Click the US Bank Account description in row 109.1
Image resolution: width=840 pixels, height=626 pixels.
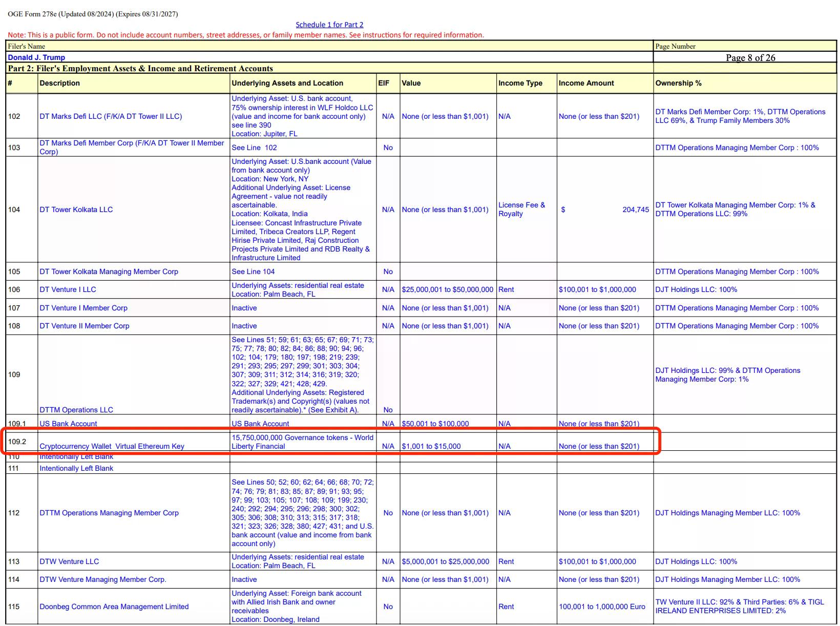point(68,424)
